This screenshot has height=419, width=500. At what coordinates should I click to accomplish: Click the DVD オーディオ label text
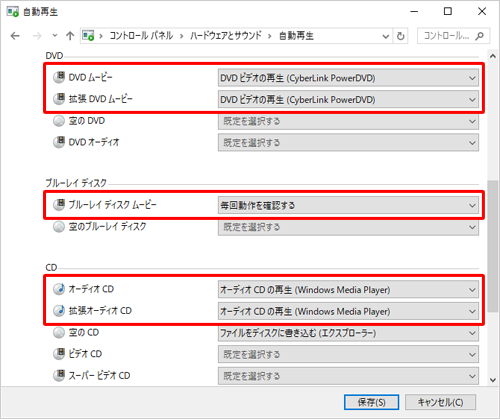94,142
